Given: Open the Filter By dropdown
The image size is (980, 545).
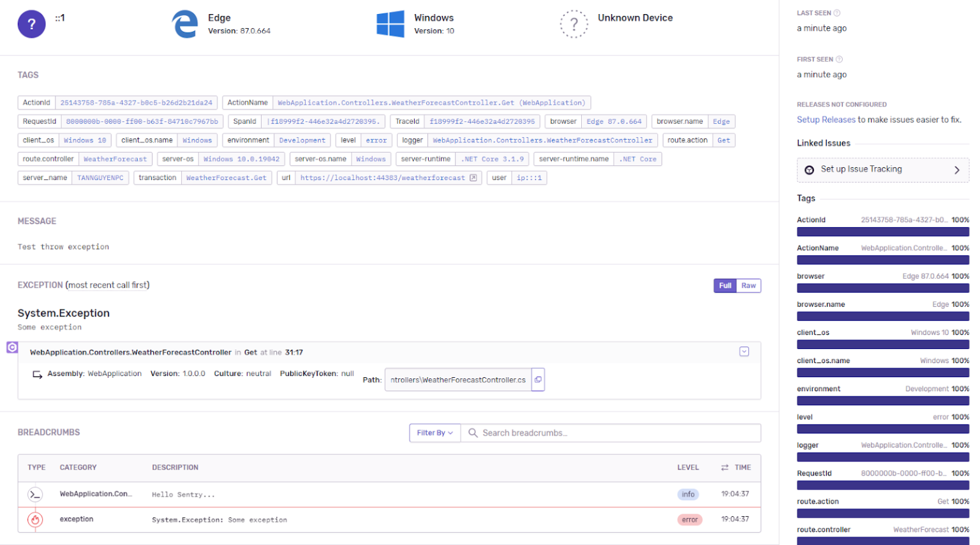Looking at the screenshot, I should coord(434,433).
